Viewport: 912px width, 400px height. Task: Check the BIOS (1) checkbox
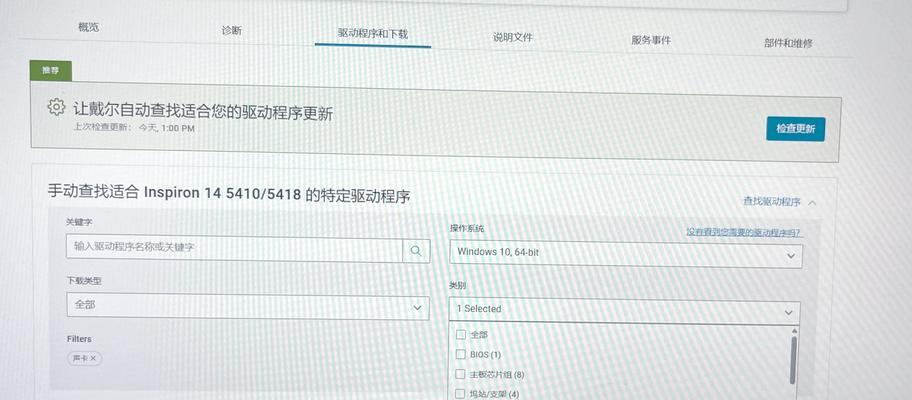pyautogui.click(x=461, y=354)
